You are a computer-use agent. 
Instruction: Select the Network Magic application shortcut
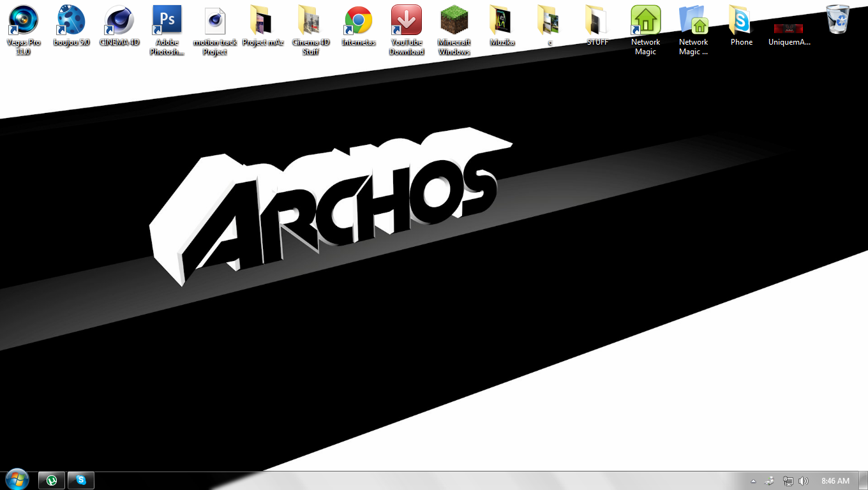pyautogui.click(x=646, y=30)
